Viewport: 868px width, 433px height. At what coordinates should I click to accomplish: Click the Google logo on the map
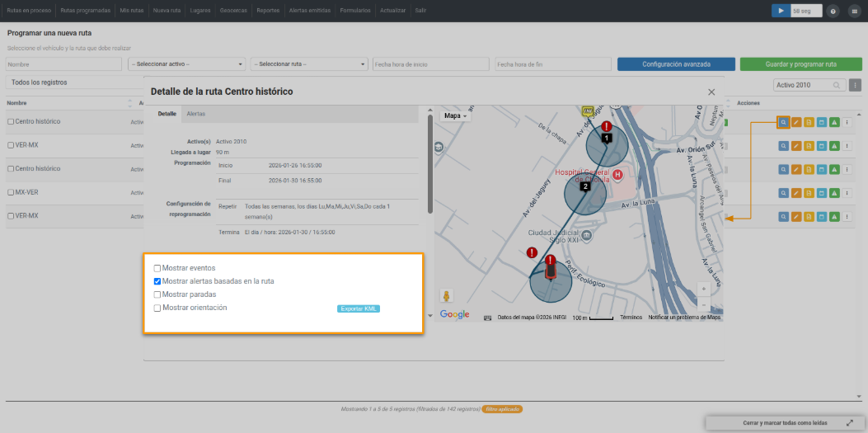[454, 314]
